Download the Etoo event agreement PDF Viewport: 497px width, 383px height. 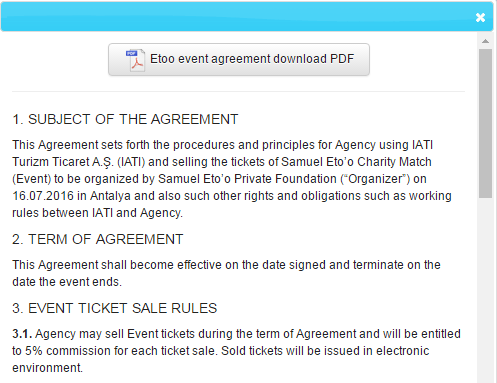239,59
